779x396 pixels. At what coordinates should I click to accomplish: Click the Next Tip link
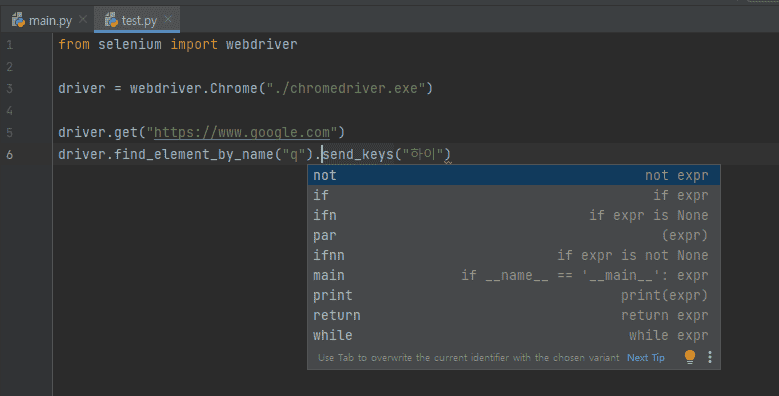(x=645, y=358)
